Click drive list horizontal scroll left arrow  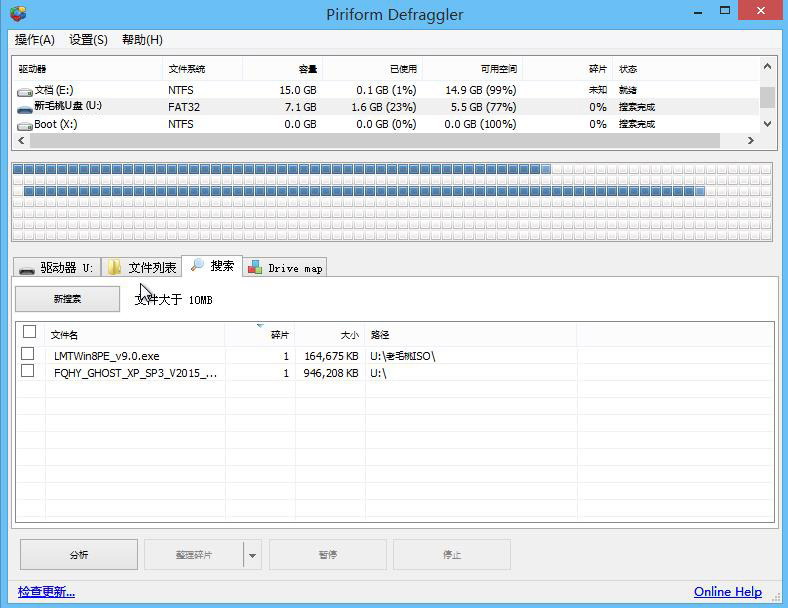click(21, 141)
